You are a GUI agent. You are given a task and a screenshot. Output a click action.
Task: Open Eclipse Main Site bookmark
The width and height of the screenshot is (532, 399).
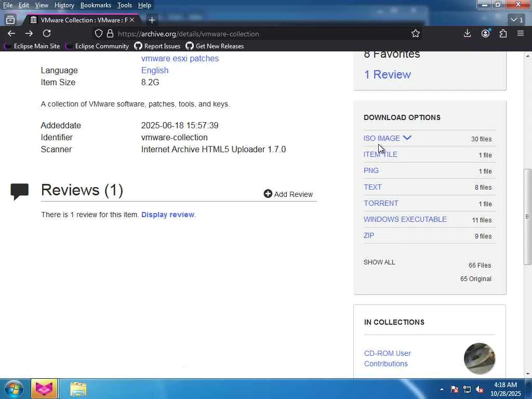click(33, 46)
